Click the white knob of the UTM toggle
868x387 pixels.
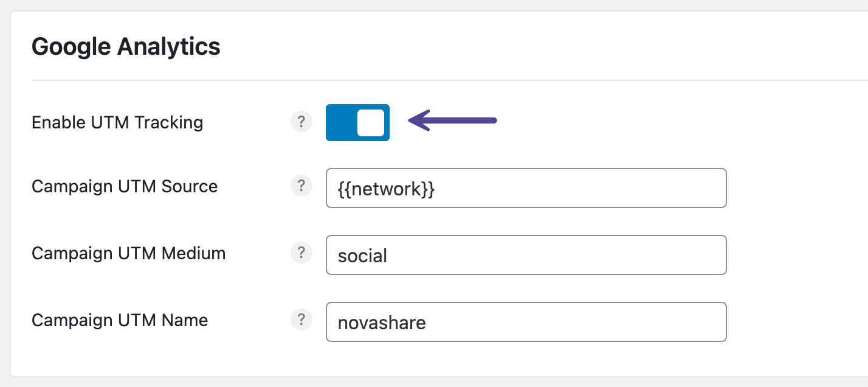[x=370, y=122]
